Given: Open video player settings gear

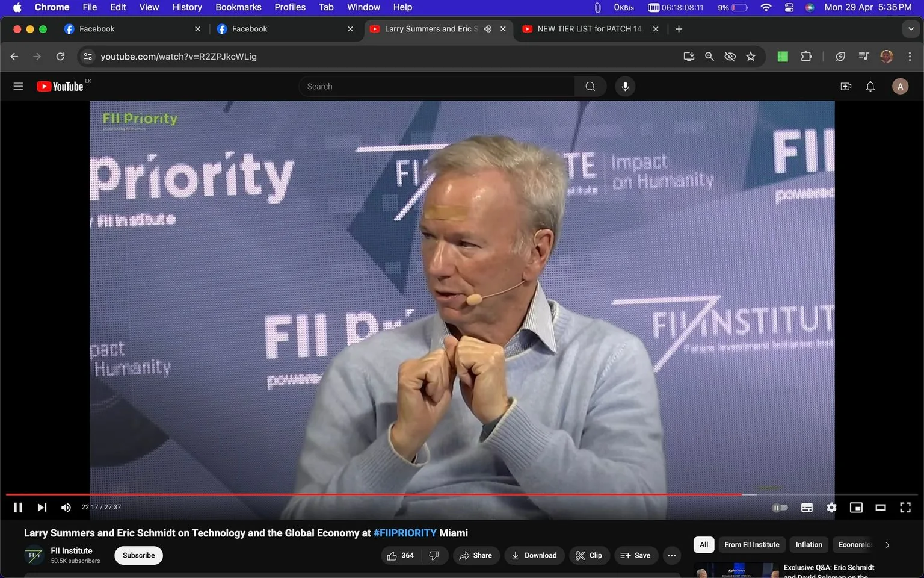Looking at the screenshot, I should 831,508.
